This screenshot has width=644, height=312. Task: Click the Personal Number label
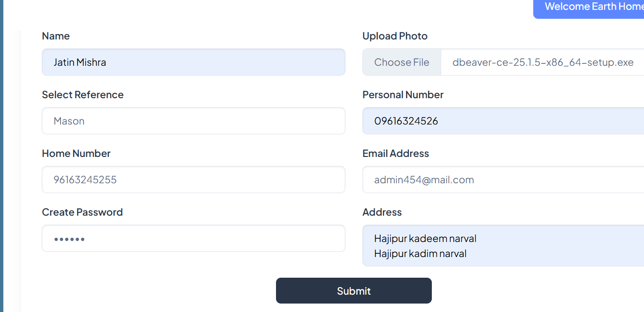403,95
